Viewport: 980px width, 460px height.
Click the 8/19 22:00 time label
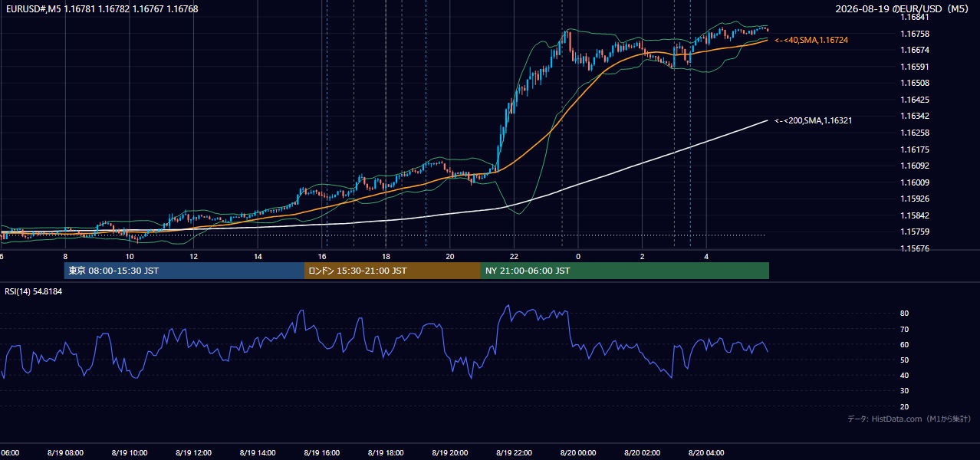point(514,452)
